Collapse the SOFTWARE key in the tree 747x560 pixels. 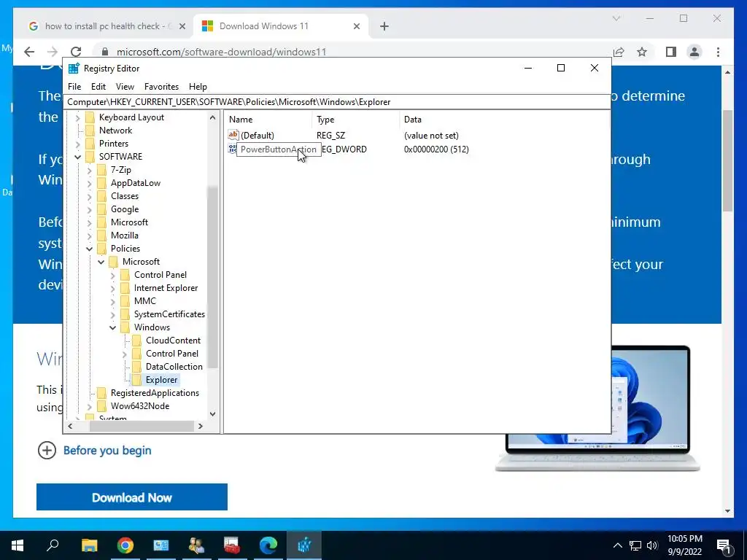[x=77, y=157]
